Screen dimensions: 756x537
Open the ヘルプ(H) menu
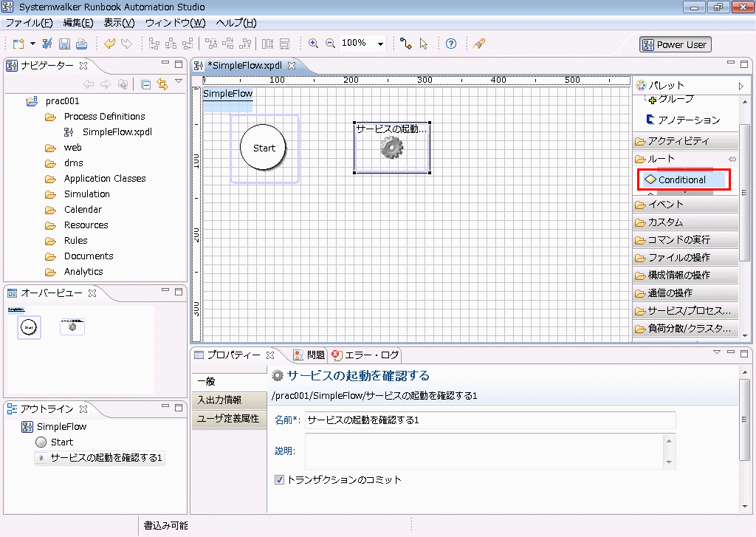click(236, 23)
